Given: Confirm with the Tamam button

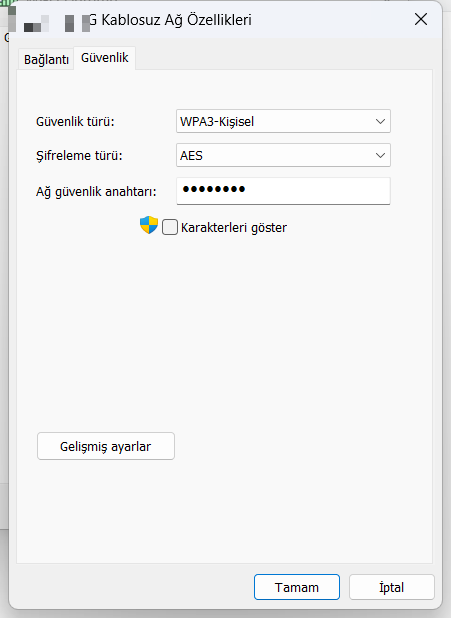Looking at the screenshot, I should click(x=297, y=587).
